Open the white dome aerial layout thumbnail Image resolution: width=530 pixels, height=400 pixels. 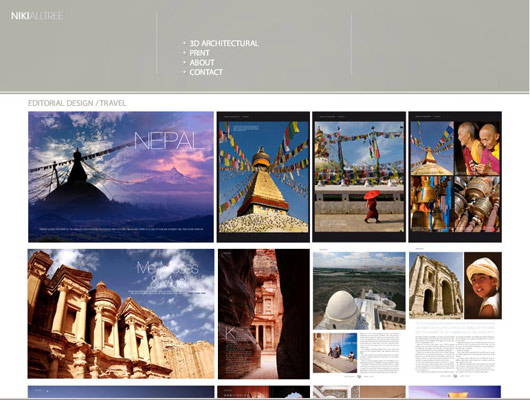[x=359, y=313]
